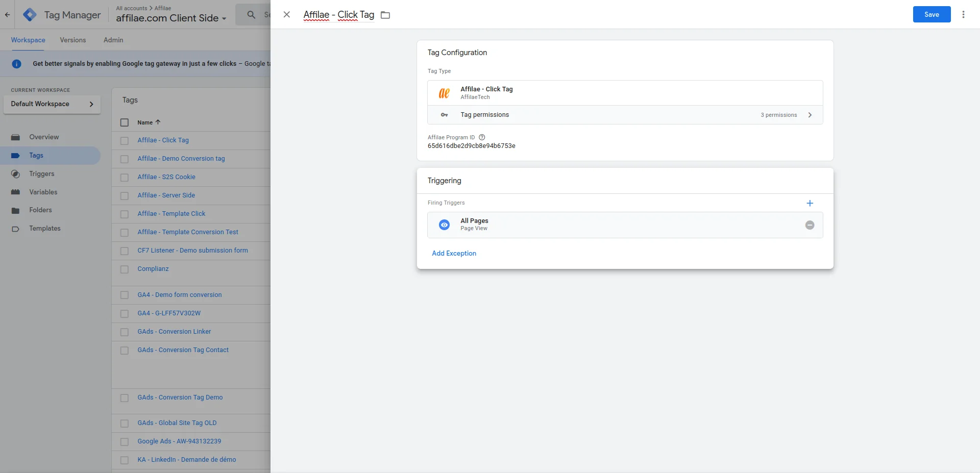Open help for Affilae Program ID
Viewport: 980px width, 473px height.
click(482, 137)
